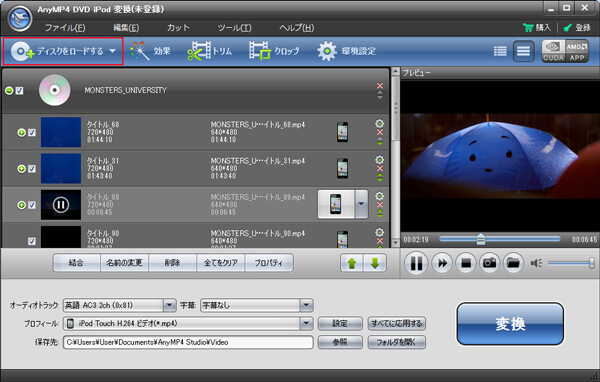Open settings gear for title 31
The width and height of the screenshot is (600, 382).
tap(380, 160)
